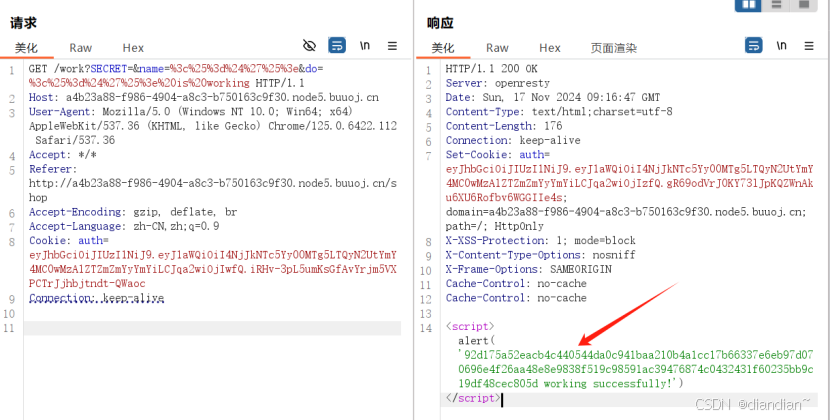Viewport: 831px width, 420px height.
Task: Click 响应 panel title
Action: point(440,23)
